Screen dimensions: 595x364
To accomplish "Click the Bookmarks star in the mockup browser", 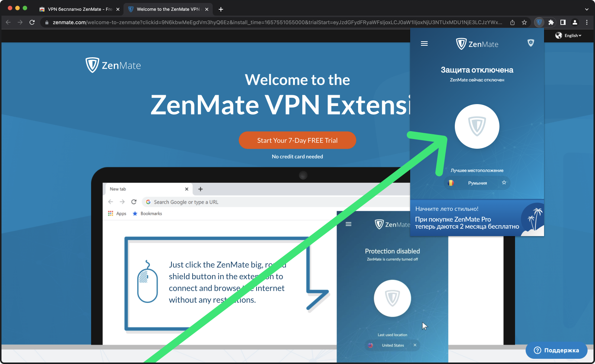I will 135,213.
